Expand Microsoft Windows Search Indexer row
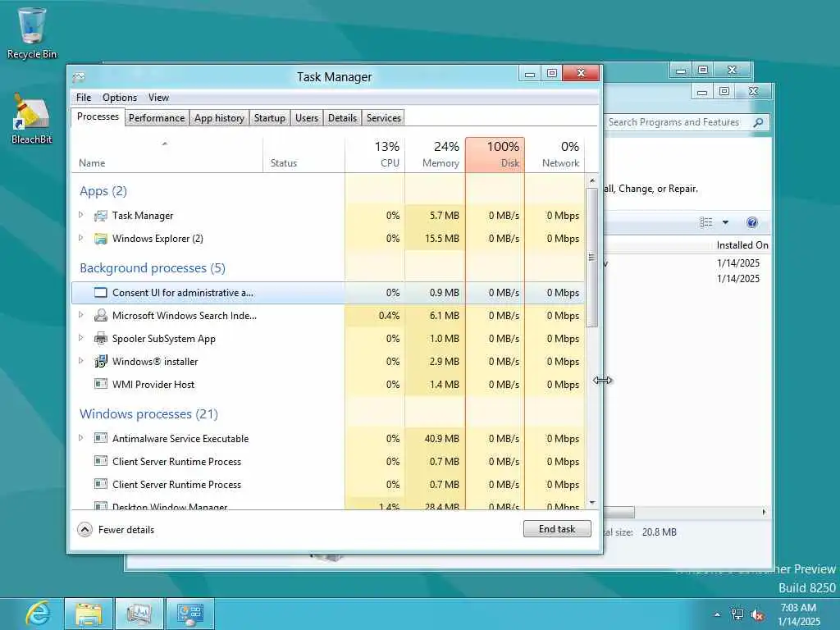840x630 pixels. click(x=81, y=315)
